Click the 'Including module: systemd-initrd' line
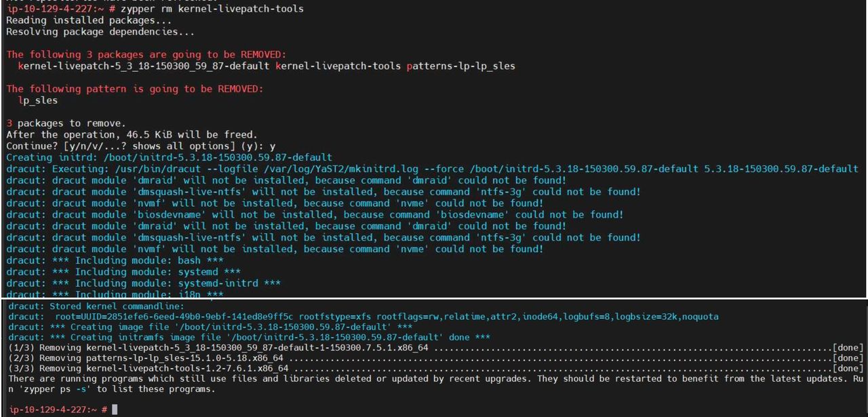Image resolution: width=868 pixels, height=417 pixels. point(143,283)
